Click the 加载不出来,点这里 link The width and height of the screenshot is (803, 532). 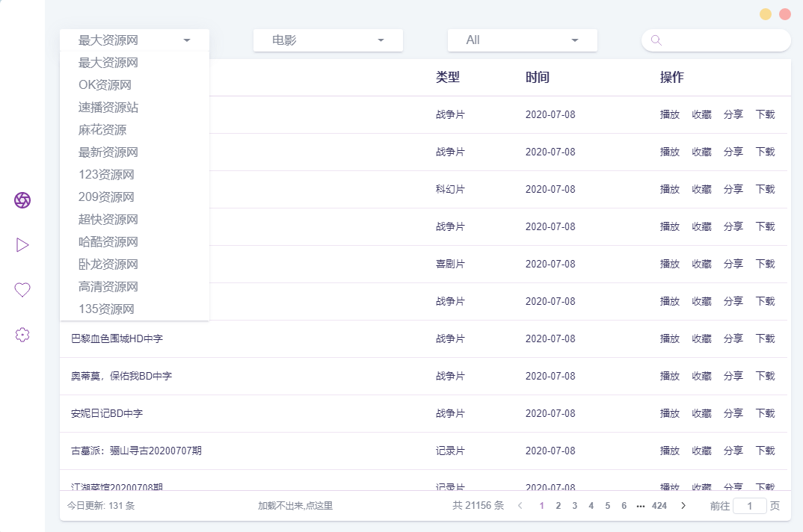pyautogui.click(x=295, y=506)
